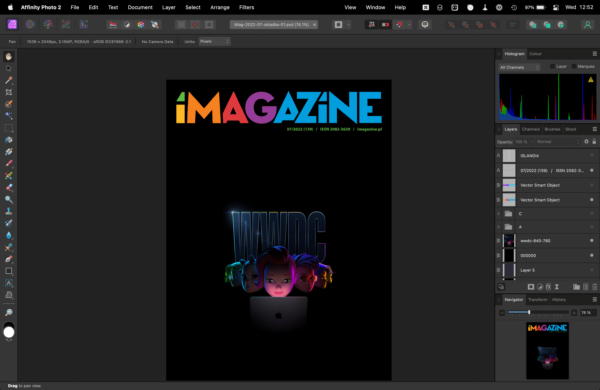The image size is (600, 390).
Task: Toggle the layer lock icon
Action: coord(594,142)
